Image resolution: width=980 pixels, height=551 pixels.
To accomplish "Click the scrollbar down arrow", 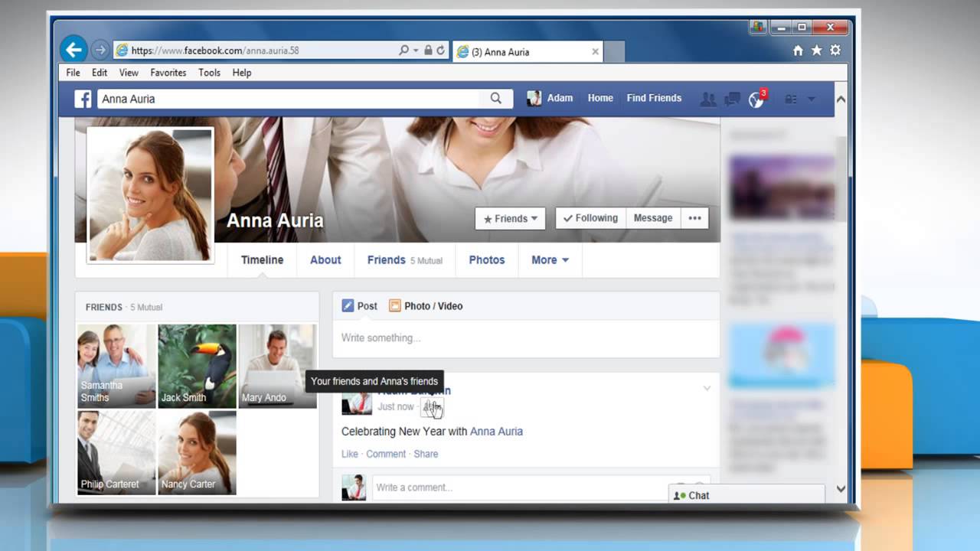I will pyautogui.click(x=841, y=489).
